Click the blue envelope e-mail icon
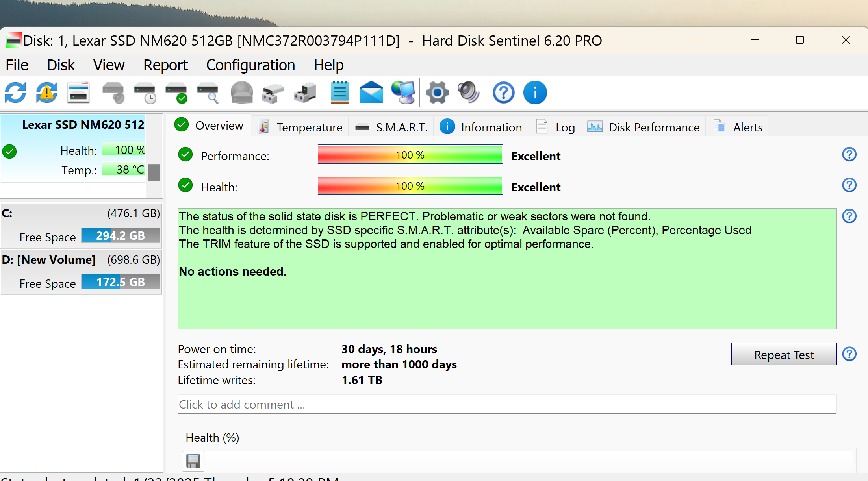 pos(371,93)
